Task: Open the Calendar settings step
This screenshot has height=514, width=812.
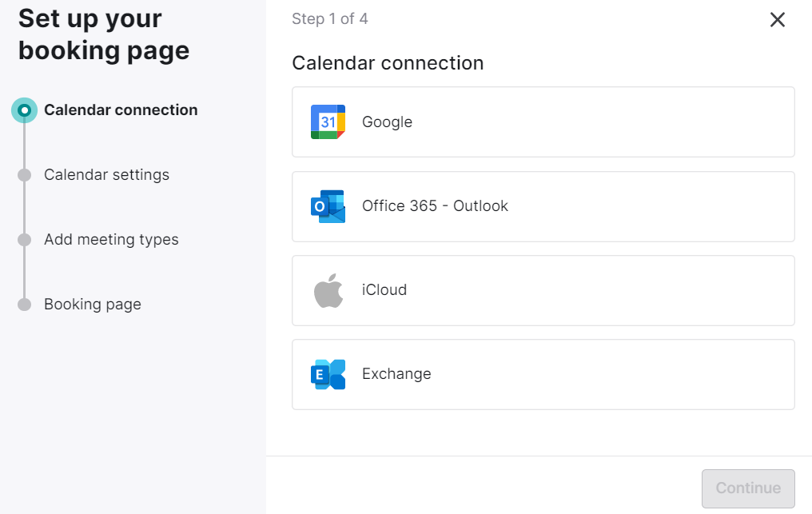Action: (106, 174)
